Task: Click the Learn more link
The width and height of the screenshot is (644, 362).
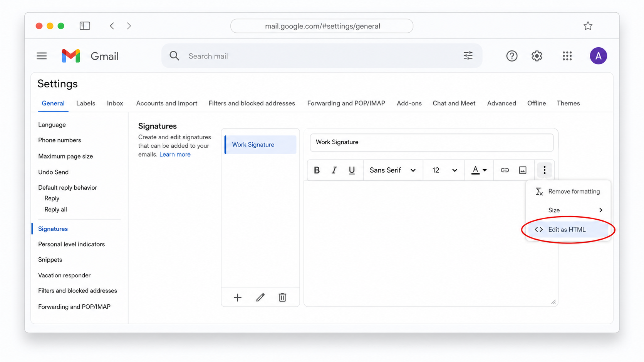Action: [x=175, y=154]
